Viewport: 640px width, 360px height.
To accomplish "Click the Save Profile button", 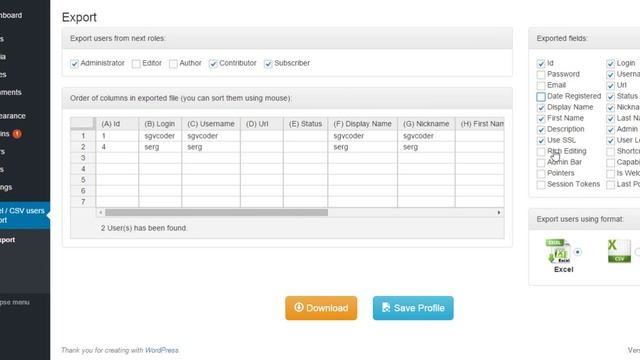I will tap(413, 308).
